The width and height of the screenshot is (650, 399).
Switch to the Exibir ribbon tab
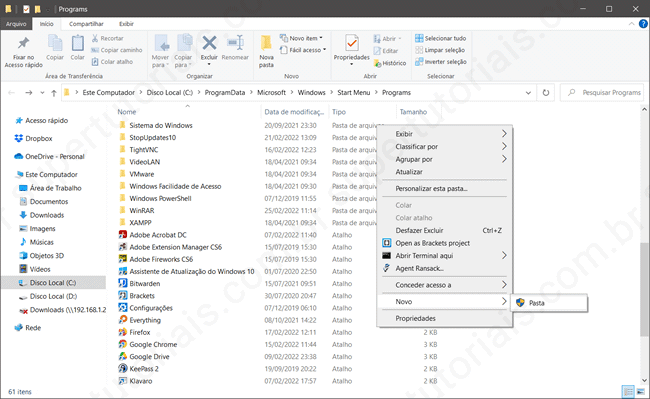click(126, 24)
